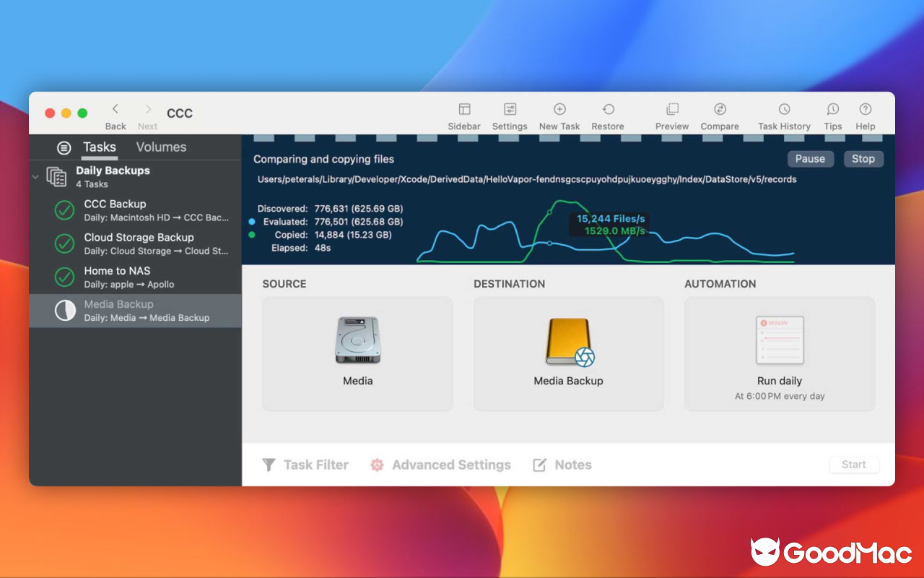Open the Restore tool
Image resolution: width=924 pixels, height=578 pixels.
[x=607, y=114]
